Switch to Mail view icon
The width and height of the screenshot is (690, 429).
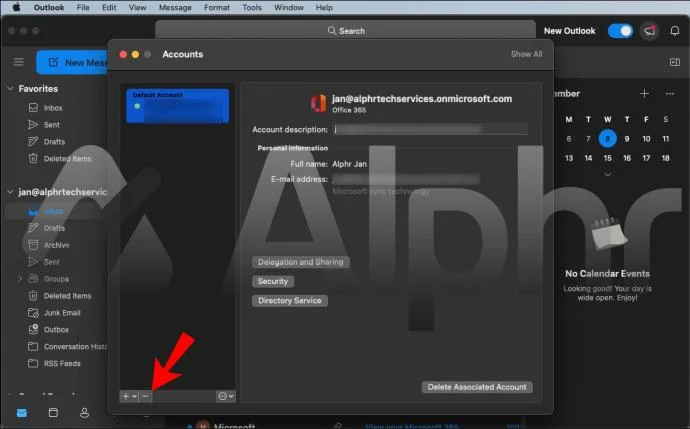tap(22, 413)
